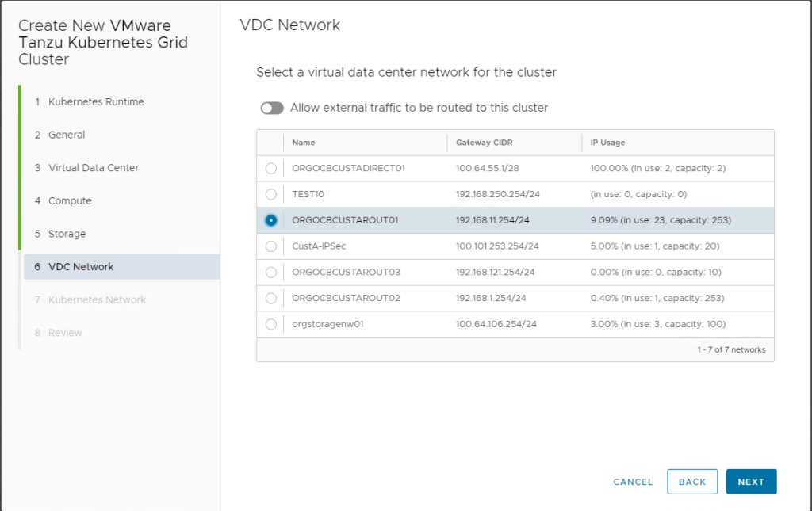
Task: Click the selected ORGOCBCUSTAROUT01 radio button
Action: pyautogui.click(x=271, y=220)
